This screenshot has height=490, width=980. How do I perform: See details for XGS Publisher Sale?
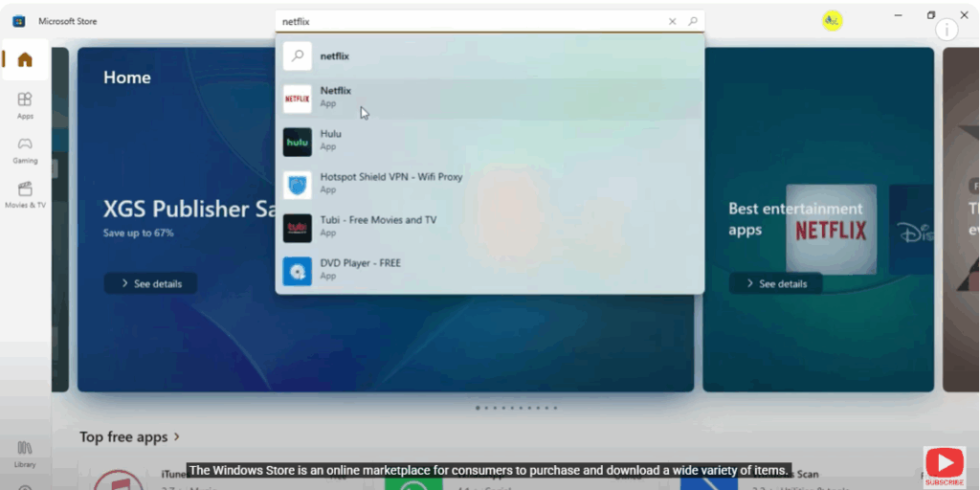coord(150,283)
